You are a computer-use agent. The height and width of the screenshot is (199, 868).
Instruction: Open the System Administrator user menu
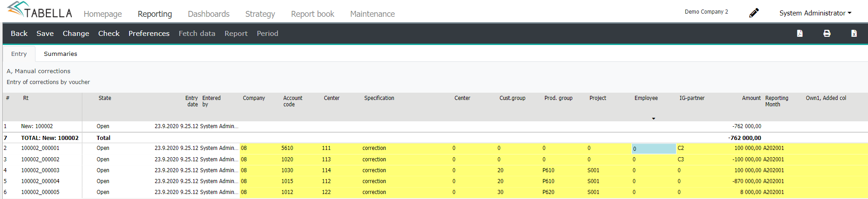click(x=815, y=13)
